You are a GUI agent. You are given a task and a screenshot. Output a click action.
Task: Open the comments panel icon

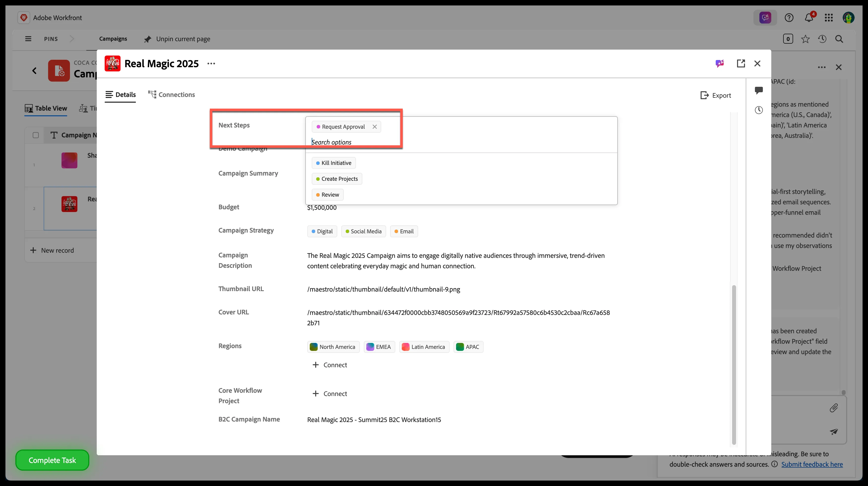click(758, 90)
